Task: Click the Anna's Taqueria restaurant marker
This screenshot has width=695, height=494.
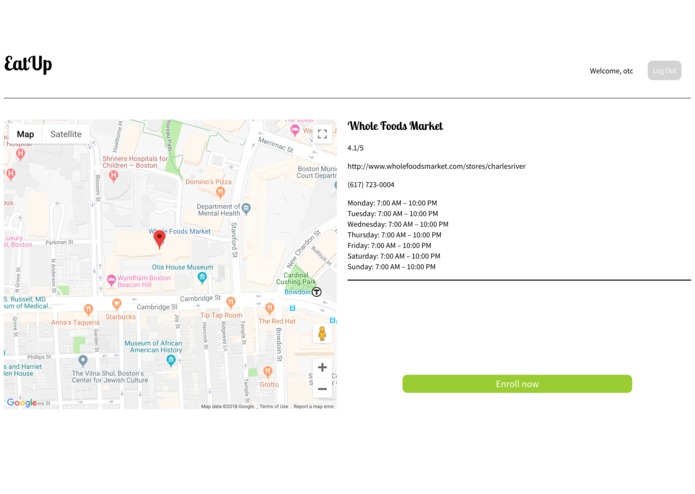Action: (x=88, y=309)
